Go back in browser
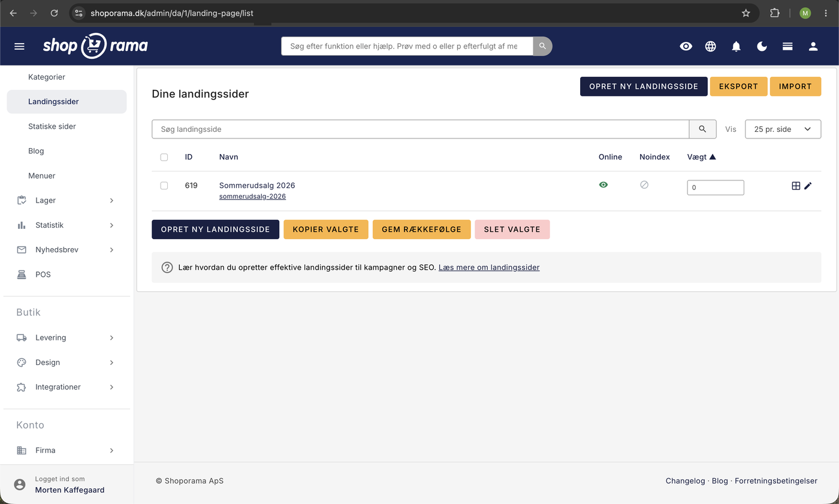 coord(13,13)
